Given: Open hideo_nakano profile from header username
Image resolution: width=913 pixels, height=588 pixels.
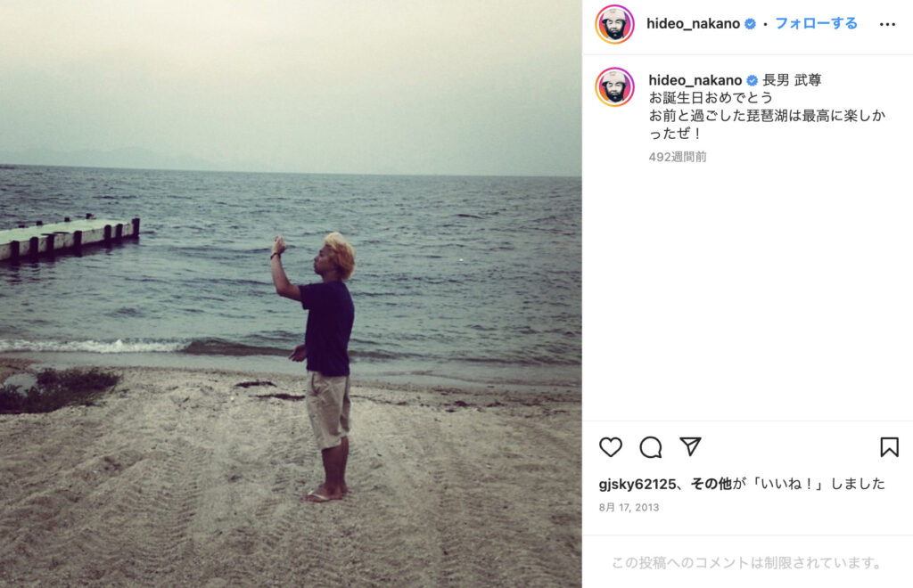Looking at the screenshot, I should [693, 24].
